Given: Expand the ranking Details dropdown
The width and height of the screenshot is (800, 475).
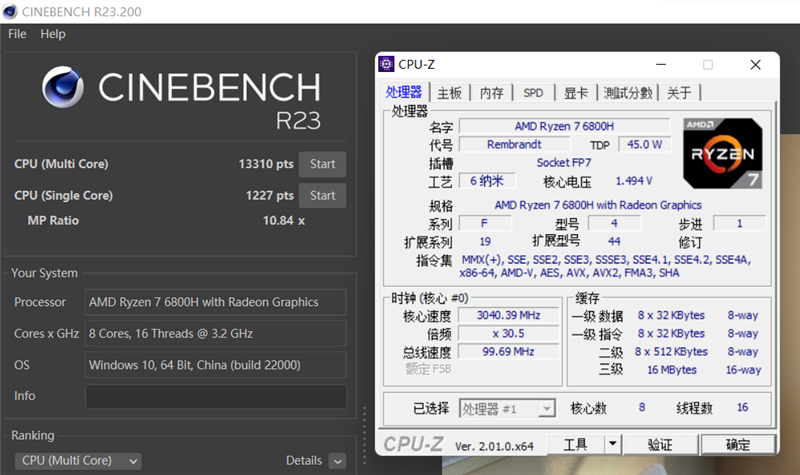Looking at the screenshot, I should pos(337,461).
